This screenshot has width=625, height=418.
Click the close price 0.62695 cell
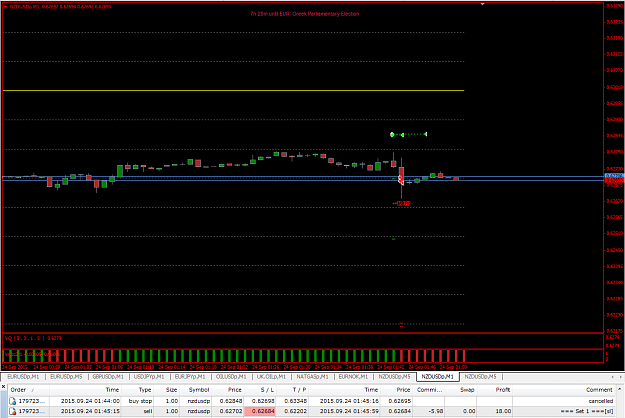(x=399, y=401)
